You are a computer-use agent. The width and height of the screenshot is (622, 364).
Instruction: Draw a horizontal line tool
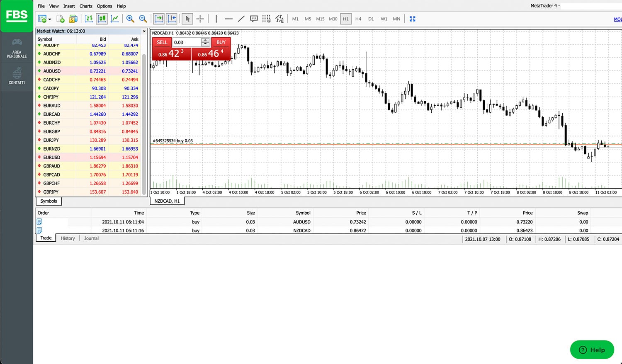click(228, 19)
